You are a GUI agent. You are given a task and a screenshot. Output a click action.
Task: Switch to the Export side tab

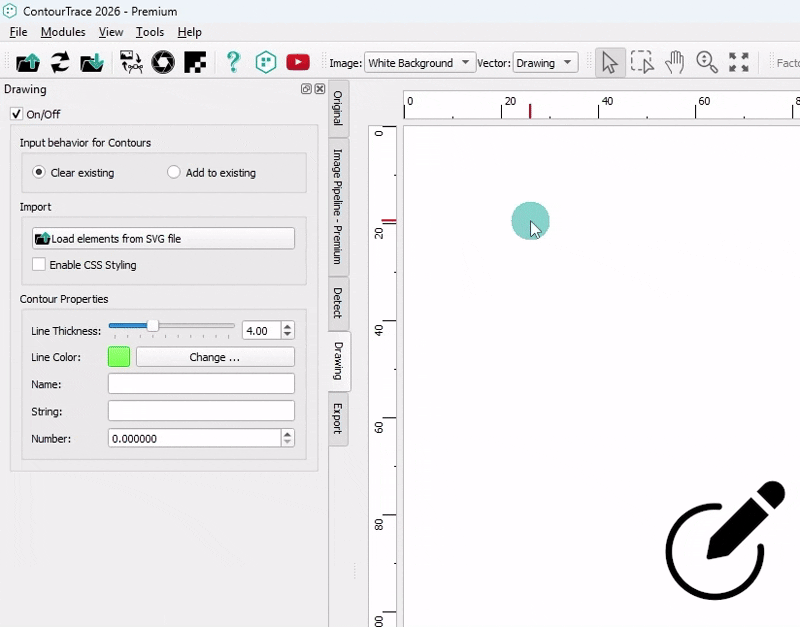point(338,418)
